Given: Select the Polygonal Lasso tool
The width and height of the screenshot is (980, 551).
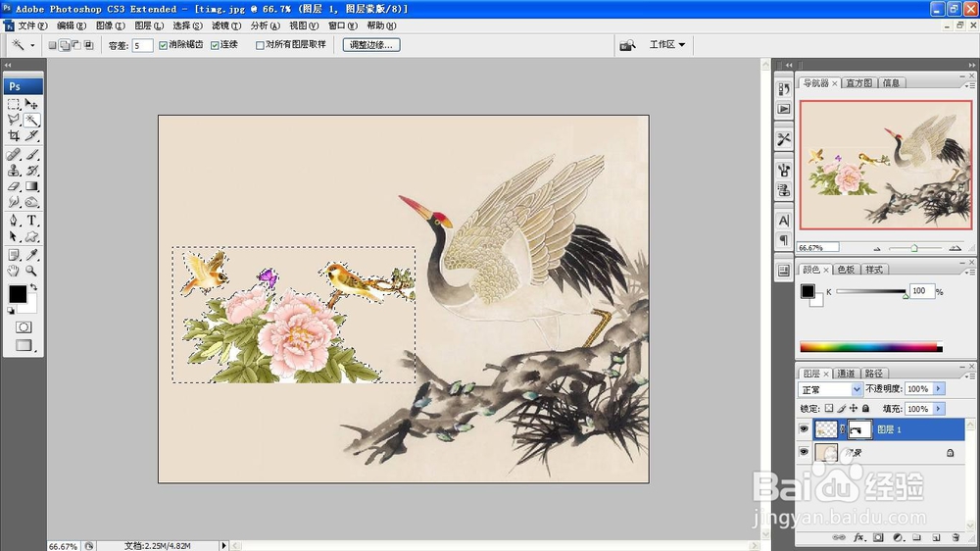Looking at the screenshot, I should click(14, 120).
